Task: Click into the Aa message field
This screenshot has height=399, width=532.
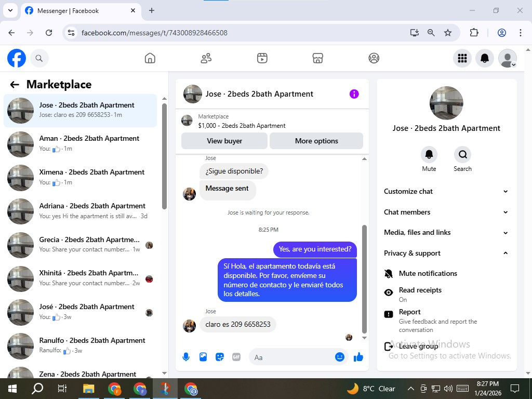Action: 292,357
